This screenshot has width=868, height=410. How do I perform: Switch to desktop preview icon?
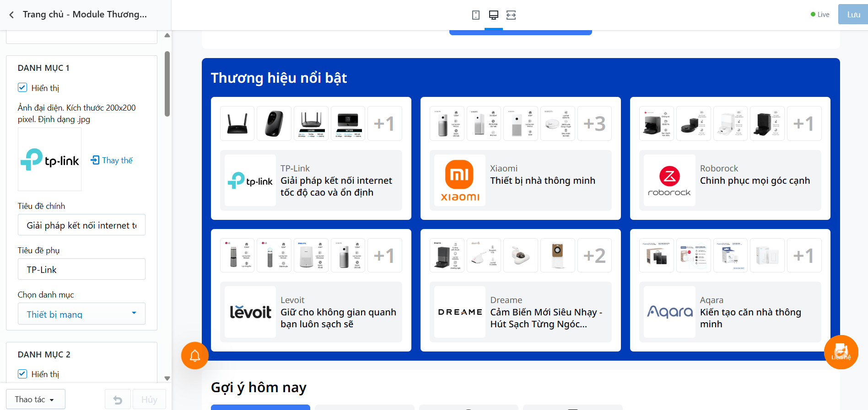(x=494, y=15)
